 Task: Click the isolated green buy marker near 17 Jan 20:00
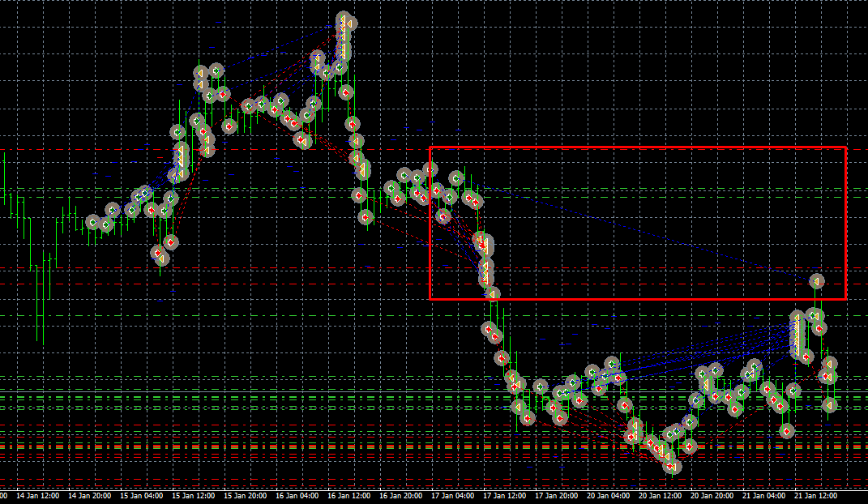(540, 387)
